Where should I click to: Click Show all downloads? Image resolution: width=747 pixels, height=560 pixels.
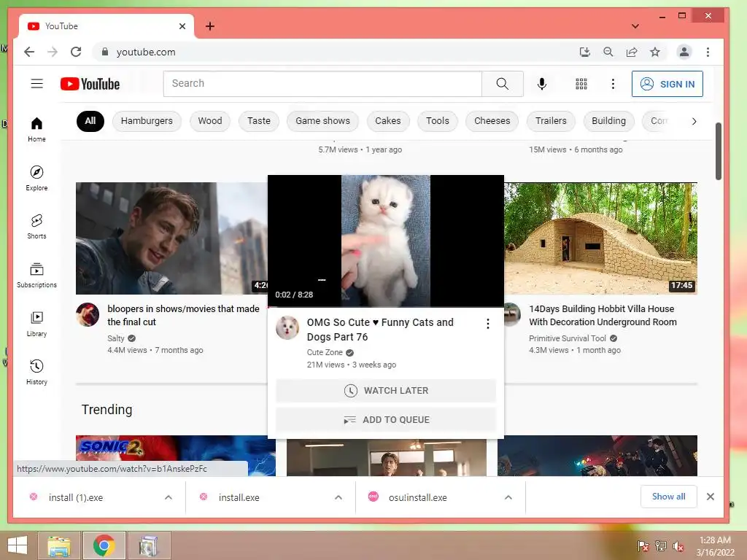coord(668,497)
